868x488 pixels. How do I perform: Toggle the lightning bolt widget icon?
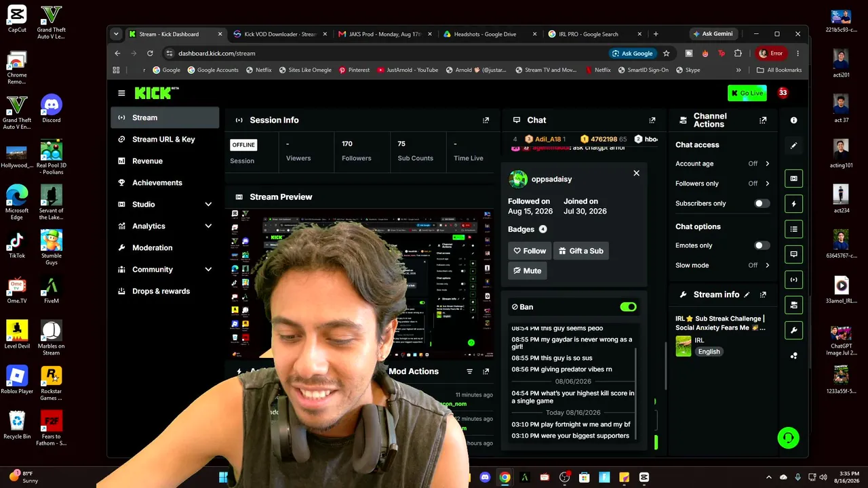[793, 203]
